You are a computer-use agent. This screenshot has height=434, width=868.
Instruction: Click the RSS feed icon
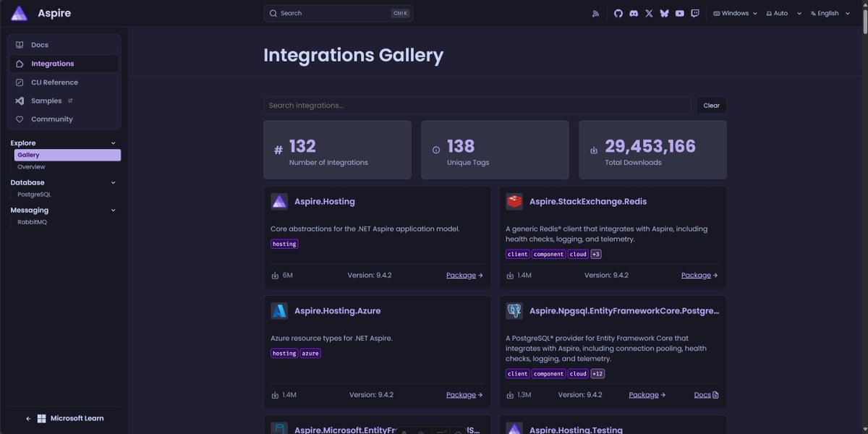595,12
